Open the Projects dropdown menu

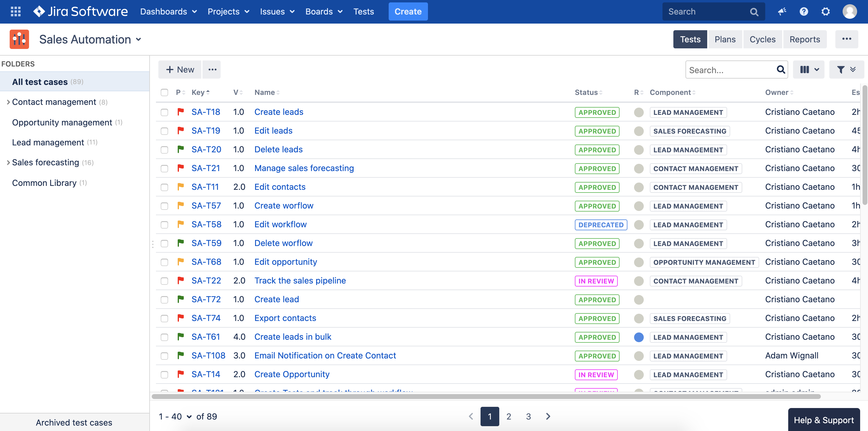[x=228, y=11]
